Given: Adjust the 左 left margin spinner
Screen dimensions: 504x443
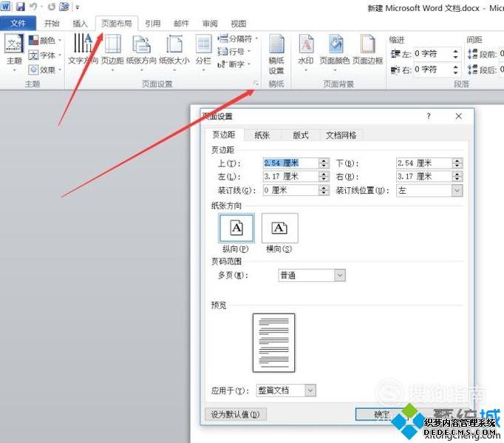Looking at the screenshot, I should tap(324, 176).
